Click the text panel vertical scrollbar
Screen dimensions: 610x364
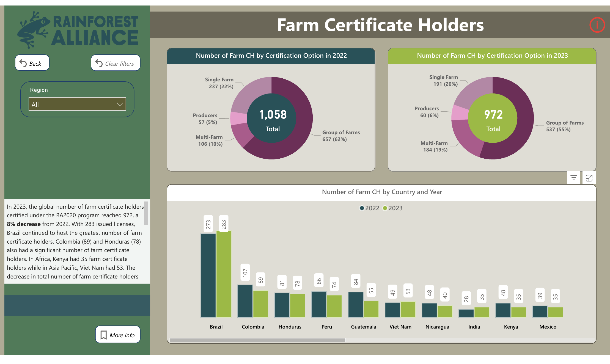pos(146,213)
